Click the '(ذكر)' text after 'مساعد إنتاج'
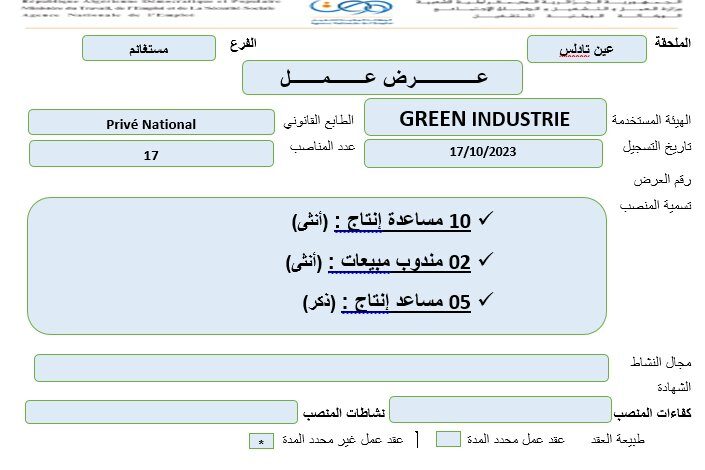This screenshot has height=470, width=705. pyautogui.click(x=319, y=303)
